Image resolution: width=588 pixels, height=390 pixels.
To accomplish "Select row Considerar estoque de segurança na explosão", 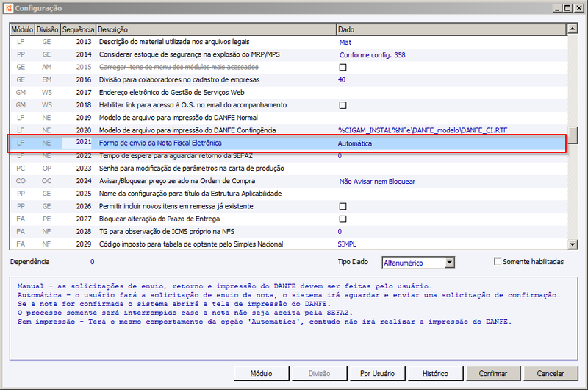I will [x=288, y=54].
